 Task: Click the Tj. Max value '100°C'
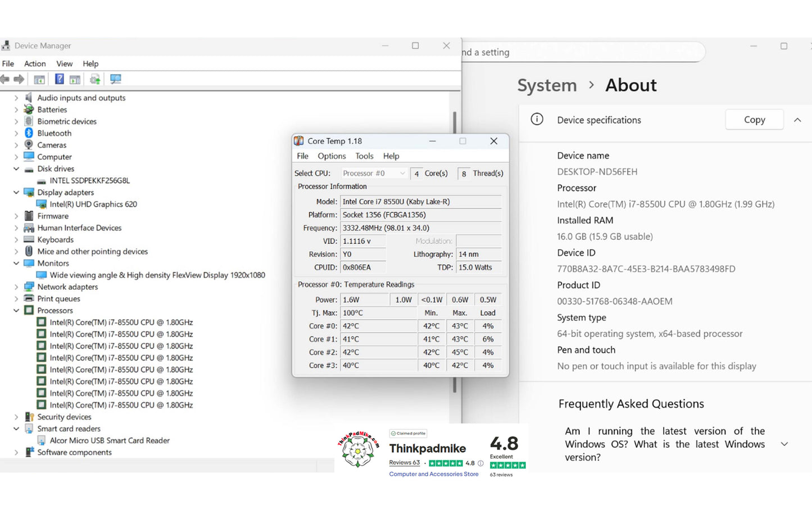pyautogui.click(x=378, y=313)
